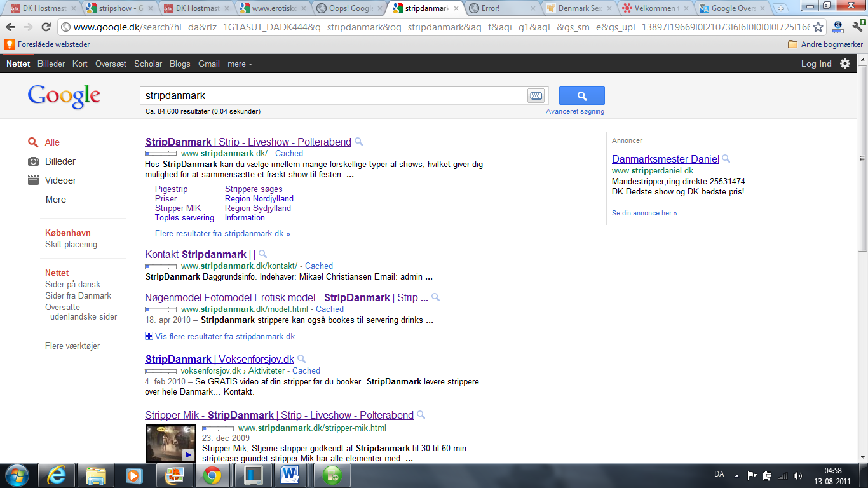Viewport: 868px width, 488px height.
Task: Open Billeder in the top Google bar
Action: click(51, 64)
